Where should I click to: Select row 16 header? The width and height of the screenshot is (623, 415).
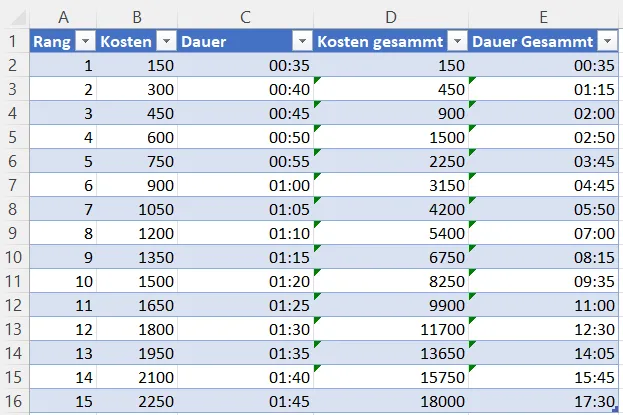14,401
